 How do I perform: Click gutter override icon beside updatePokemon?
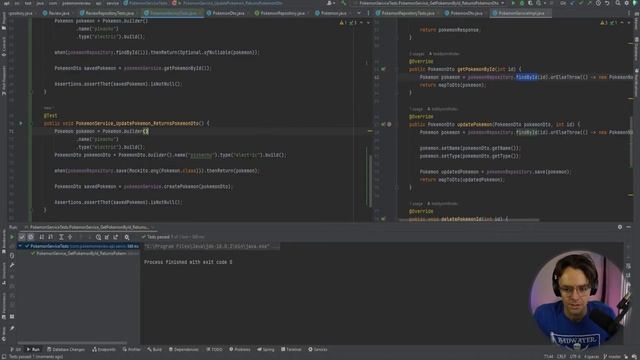pos(383,124)
